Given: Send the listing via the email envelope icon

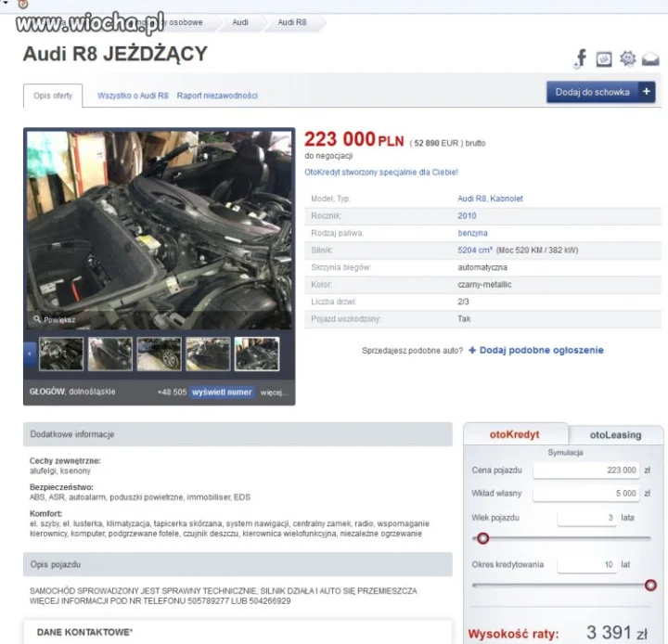Looking at the screenshot, I should click(x=650, y=58).
